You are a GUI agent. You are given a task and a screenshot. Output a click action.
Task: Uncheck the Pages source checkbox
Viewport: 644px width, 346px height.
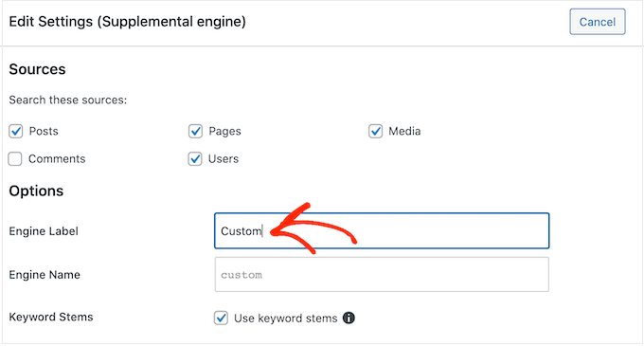195,132
